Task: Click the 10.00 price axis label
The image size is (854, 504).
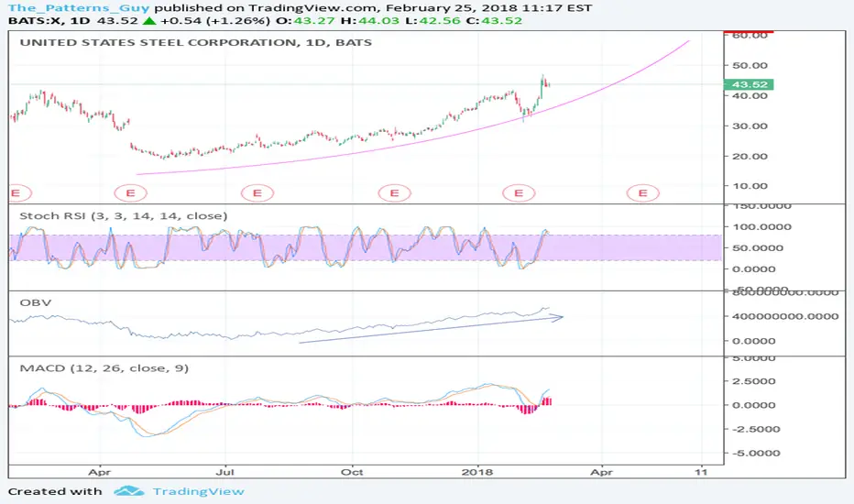Action: click(750, 186)
